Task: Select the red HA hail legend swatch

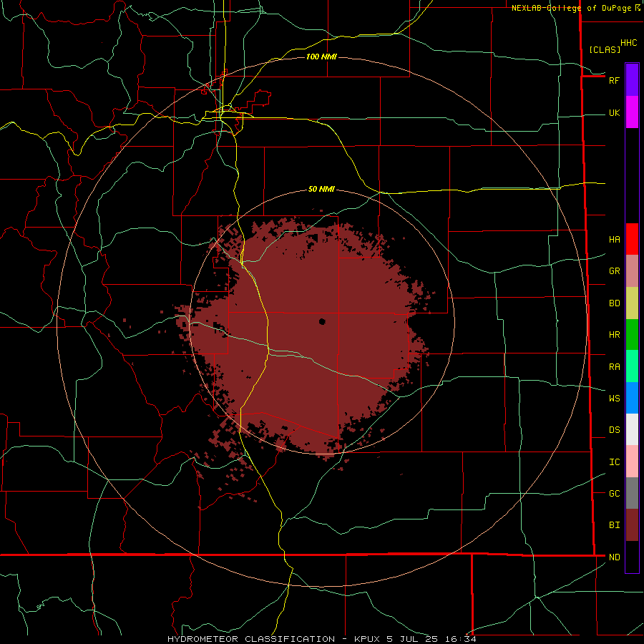Action: coord(632,239)
